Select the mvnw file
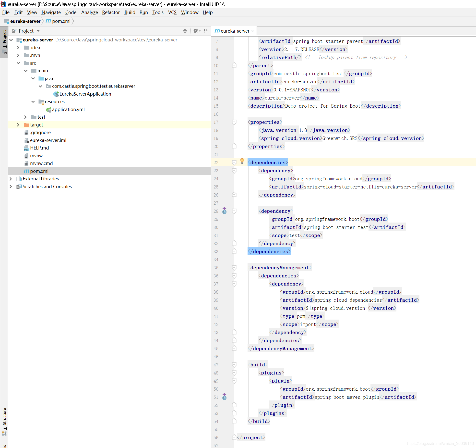 click(36, 156)
